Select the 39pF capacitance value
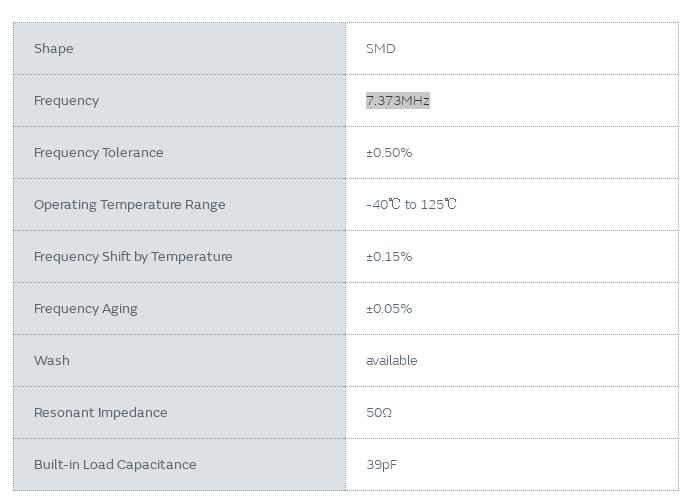The width and height of the screenshot is (692, 502). [x=382, y=464]
